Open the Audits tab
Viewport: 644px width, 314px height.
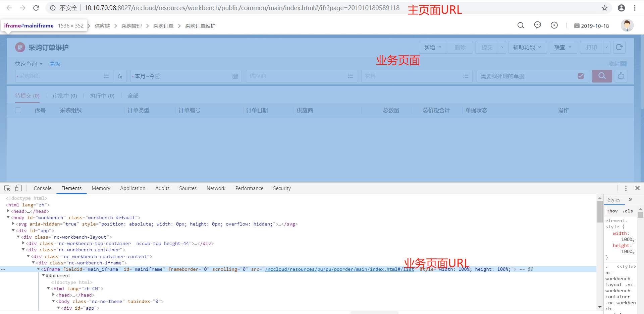pos(162,188)
